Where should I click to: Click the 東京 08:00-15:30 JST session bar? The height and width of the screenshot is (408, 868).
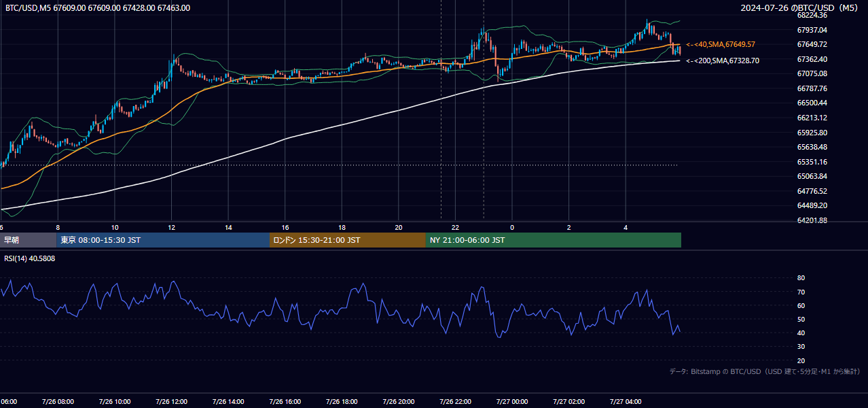coord(163,240)
